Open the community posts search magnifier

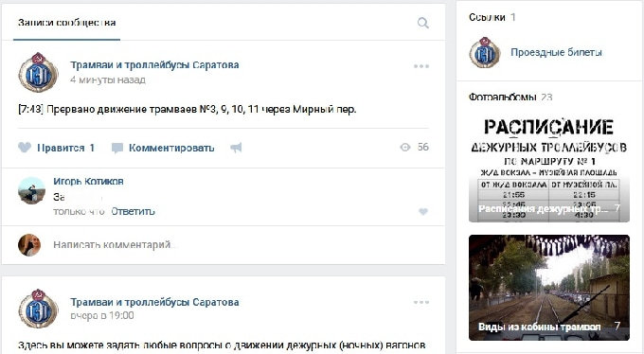(422, 23)
